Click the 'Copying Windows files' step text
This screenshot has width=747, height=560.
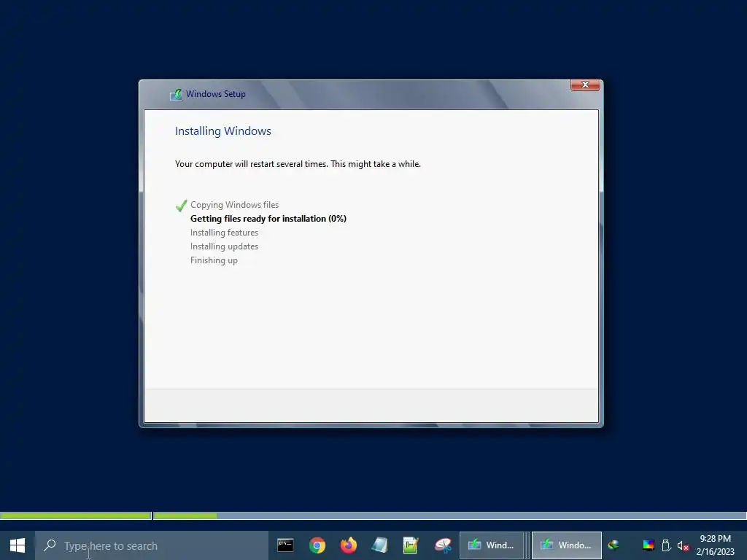point(234,205)
